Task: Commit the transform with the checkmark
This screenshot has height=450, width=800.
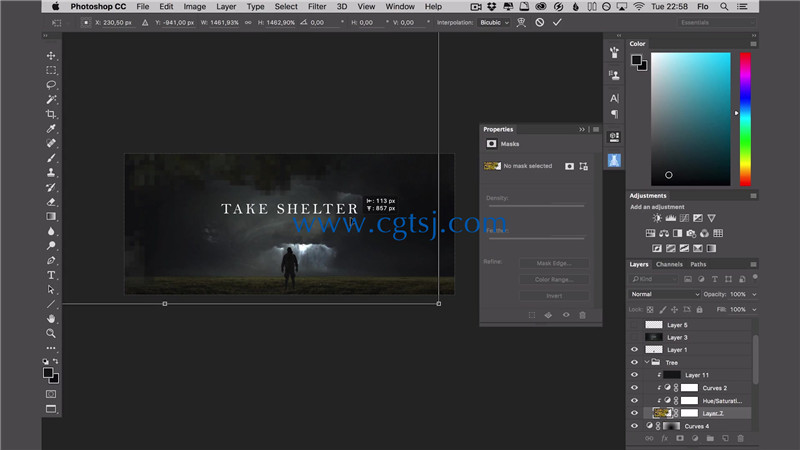Action: 557,22
